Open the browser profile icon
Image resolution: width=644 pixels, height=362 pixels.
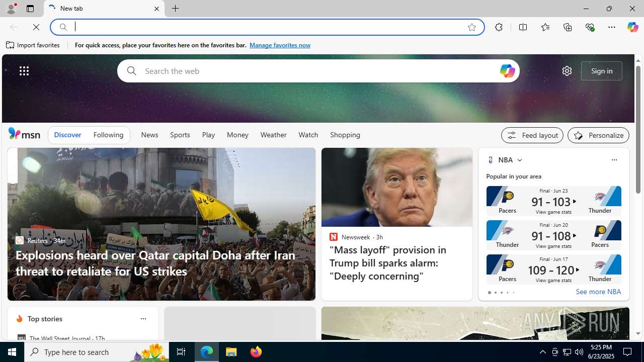[11, 9]
